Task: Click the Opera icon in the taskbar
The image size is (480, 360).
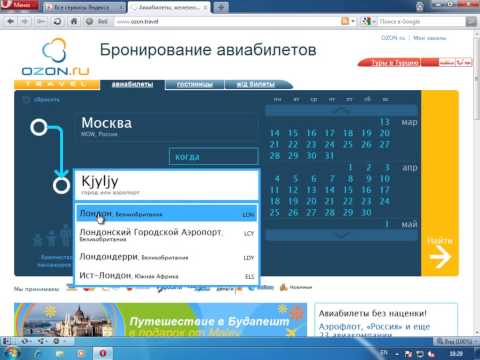Action: coord(102,353)
